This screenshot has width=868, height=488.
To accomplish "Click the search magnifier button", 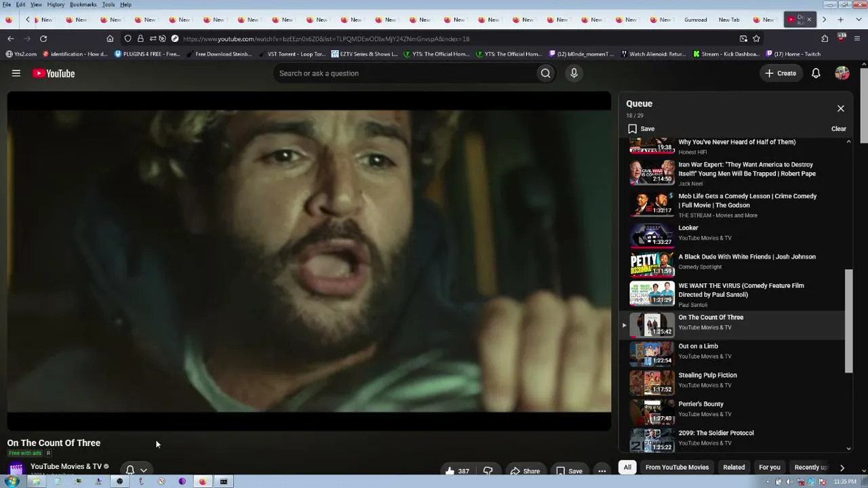I will (545, 73).
